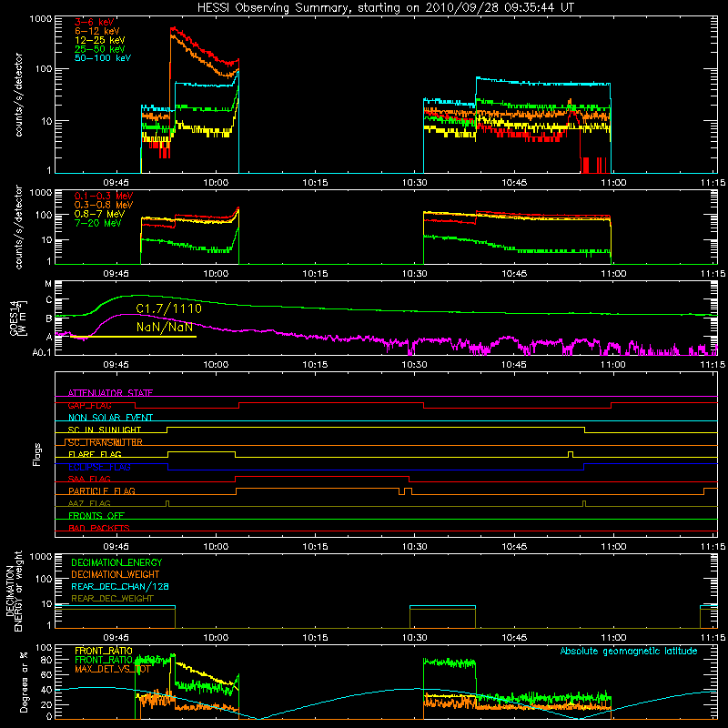This screenshot has width=728, height=728.
Task: Select the SC_TRANSMITTER flag label
Action: point(104,442)
